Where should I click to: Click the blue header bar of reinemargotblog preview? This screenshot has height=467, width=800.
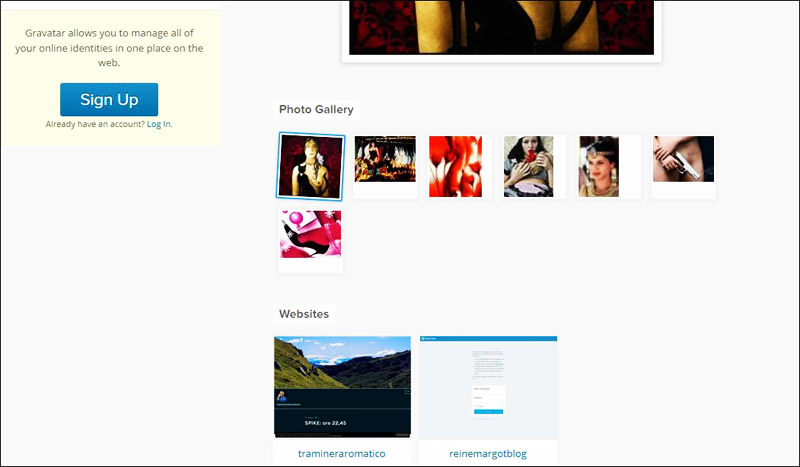click(488, 339)
